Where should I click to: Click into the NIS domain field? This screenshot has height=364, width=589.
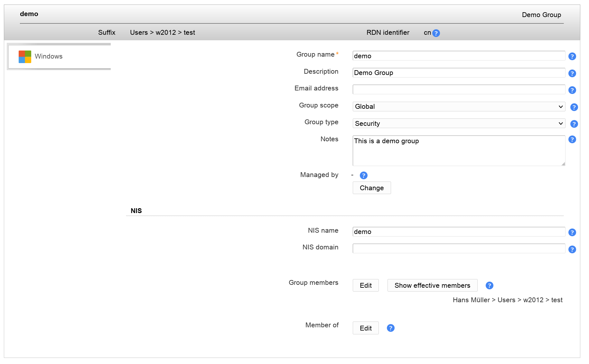click(459, 248)
